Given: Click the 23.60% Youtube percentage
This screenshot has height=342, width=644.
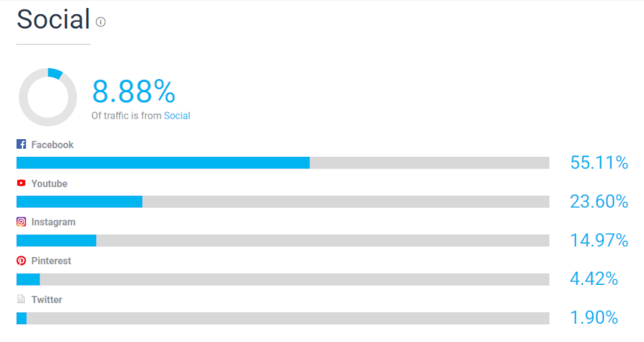Looking at the screenshot, I should pyautogui.click(x=599, y=201).
